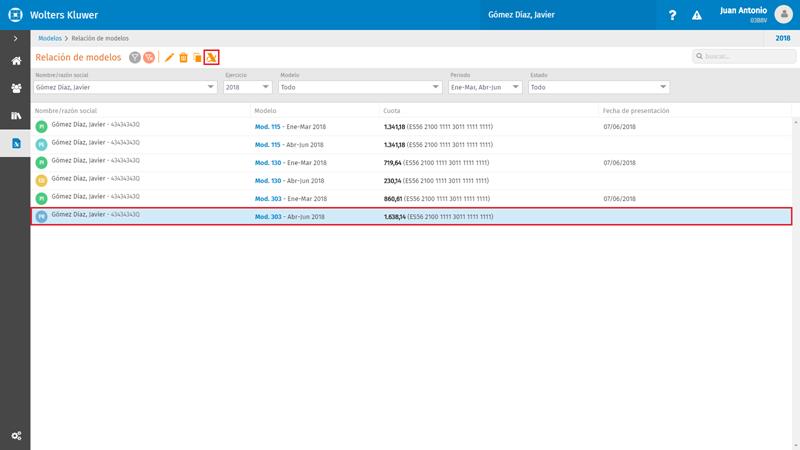Open the settings gears icon at the sidebar bottom
Image resolution: width=800 pixels, height=450 pixels.
pos(16,436)
